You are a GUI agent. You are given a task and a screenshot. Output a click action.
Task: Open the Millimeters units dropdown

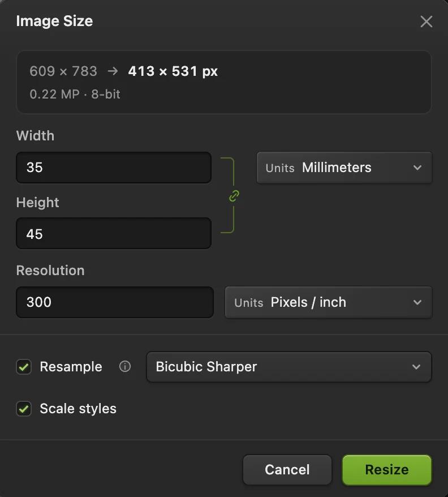(x=344, y=168)
